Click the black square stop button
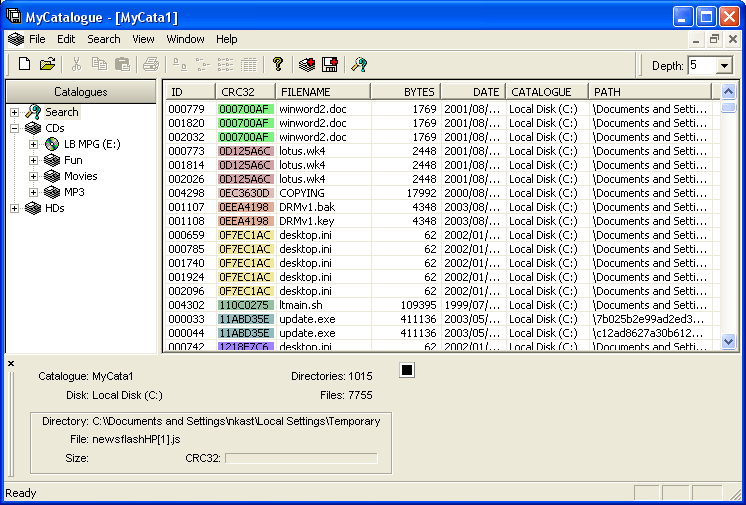This screenshot has width=746, height=505. (x=407, y=370)
